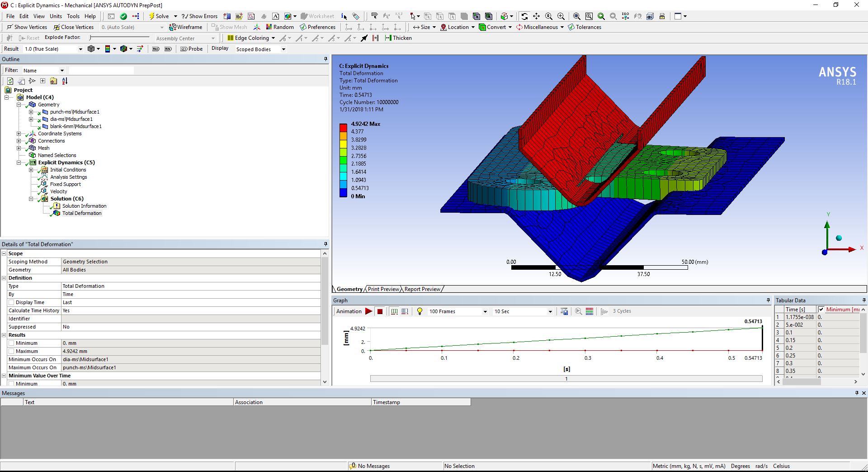868x472 pixels.
Task: Click the Graph time range bar labeled 1
Action: click(566, 379)
